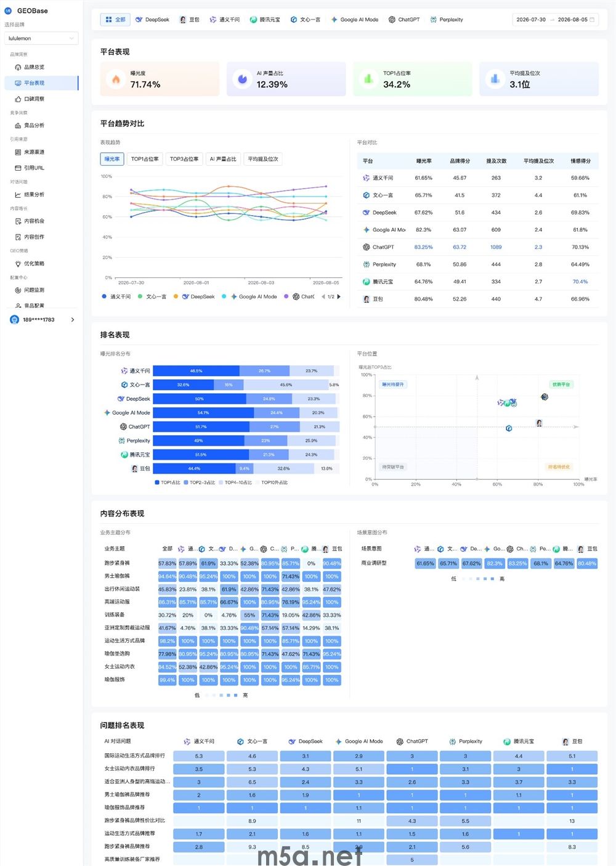Image resolution: width=616 pixels, height=866 pixels.
Task: Click the TOP1占比 legend color swatch
Action: tap(157, 483)
